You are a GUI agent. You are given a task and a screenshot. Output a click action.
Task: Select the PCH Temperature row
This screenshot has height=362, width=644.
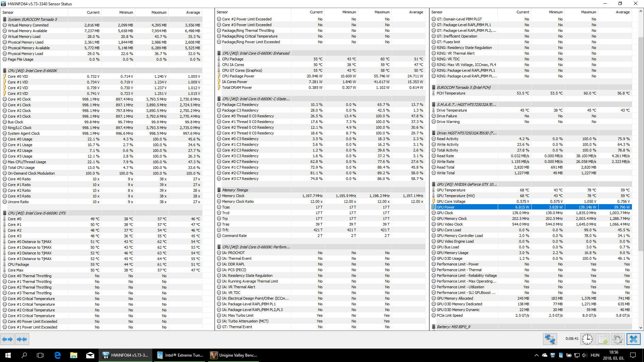click(x=532, y=93)
